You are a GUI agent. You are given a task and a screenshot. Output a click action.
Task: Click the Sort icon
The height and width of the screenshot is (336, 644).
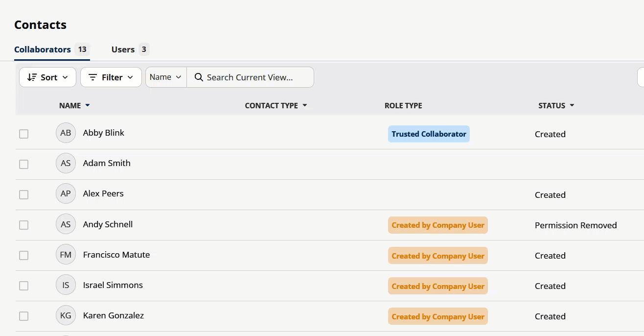coord(32,77)
